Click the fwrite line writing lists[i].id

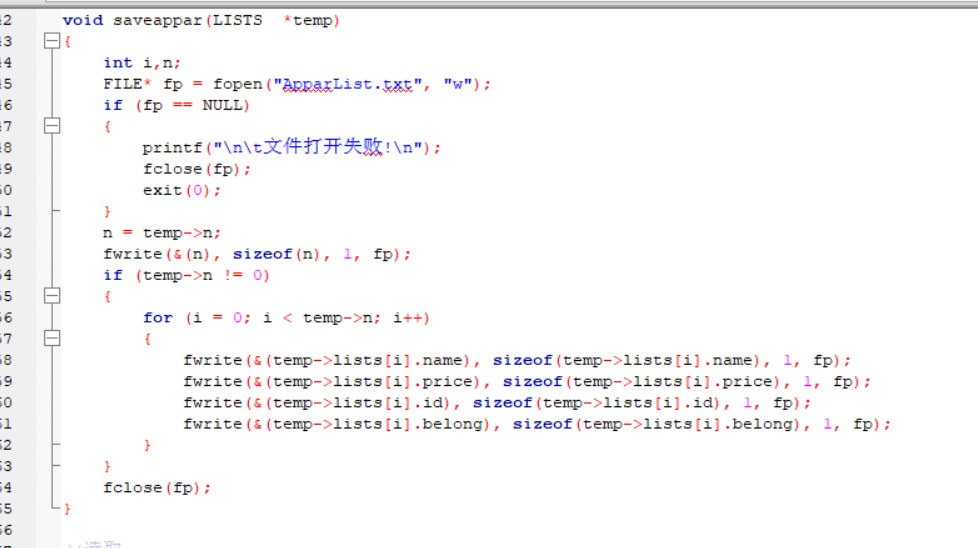tap(497, 402)
